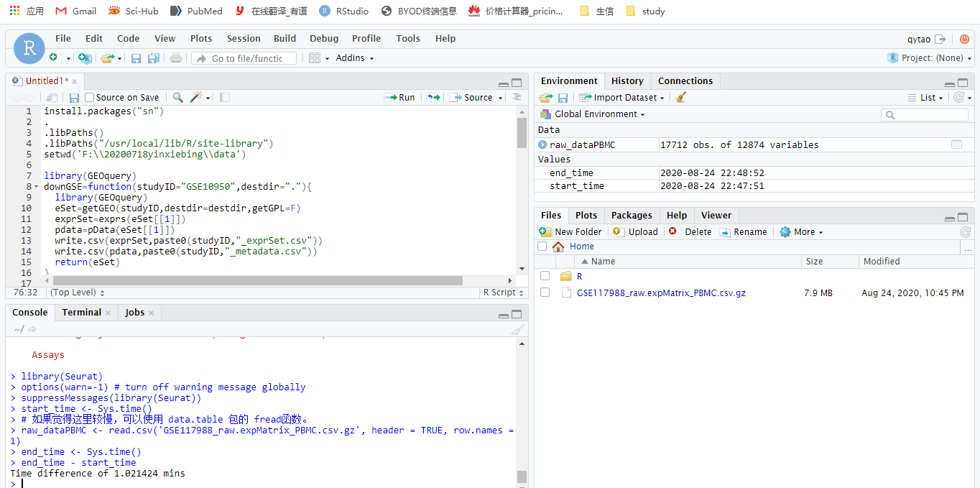Viewport: 980px width, 488px height.
Task: Open the Tools menu
Action: tap(408, 39)
